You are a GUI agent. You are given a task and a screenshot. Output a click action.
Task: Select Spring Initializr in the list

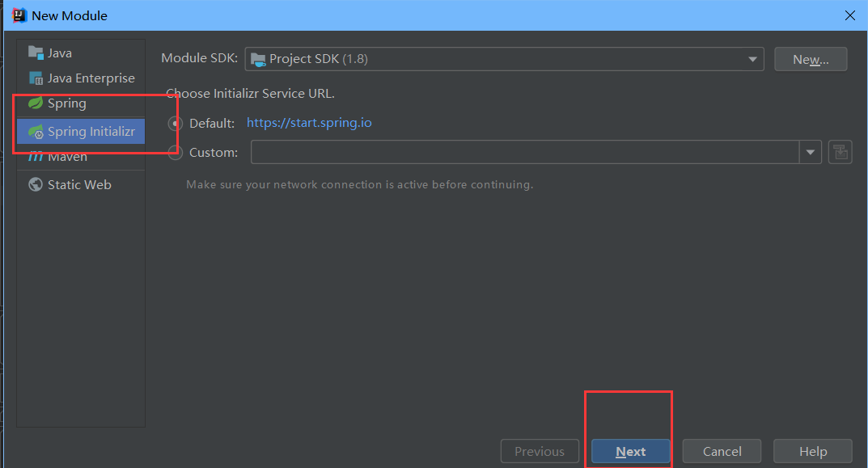pos(81,131)
